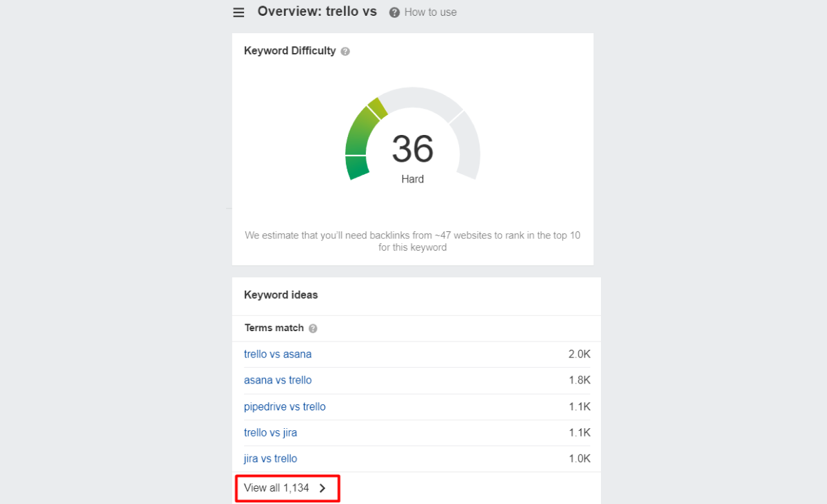827x504 pixels.
Task: Click the Keyword Difficulty score 36
Action: coord(413,149)
